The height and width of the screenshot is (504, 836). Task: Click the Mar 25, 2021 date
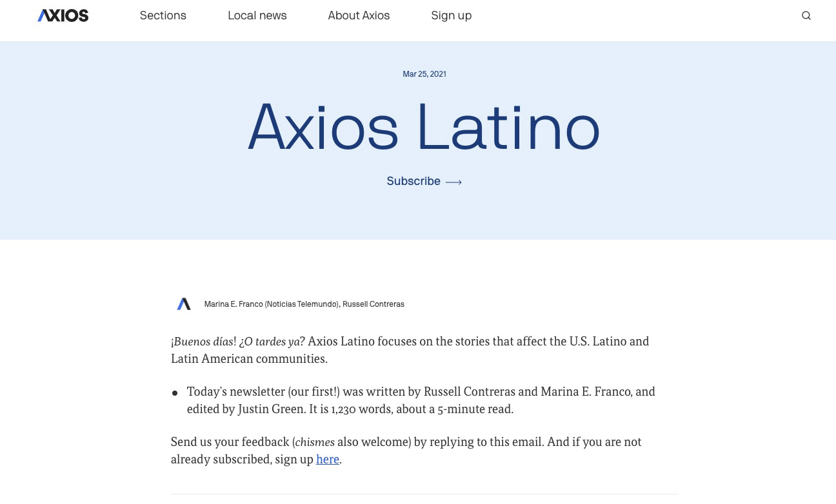[x=424, y=74]
